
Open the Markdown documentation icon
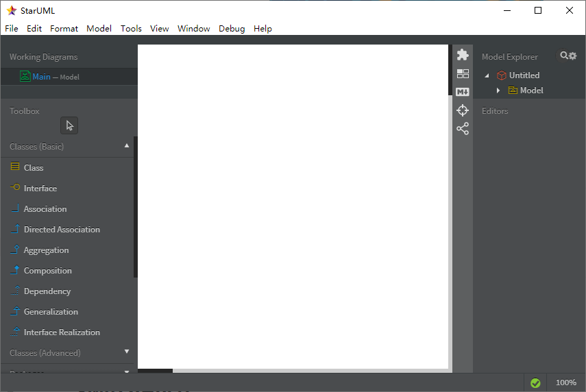click(463, 92)
